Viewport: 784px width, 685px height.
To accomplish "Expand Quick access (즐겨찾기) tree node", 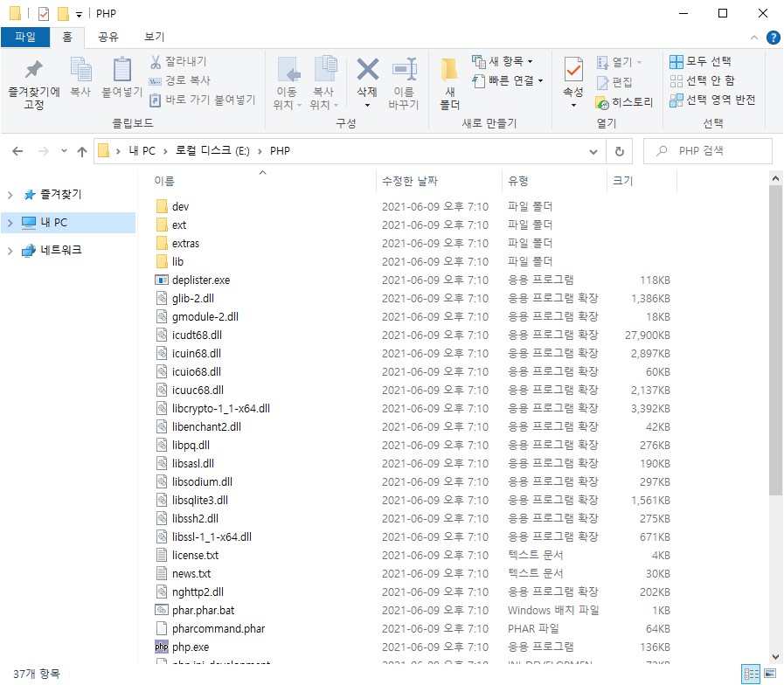I will tap(10, 195).
